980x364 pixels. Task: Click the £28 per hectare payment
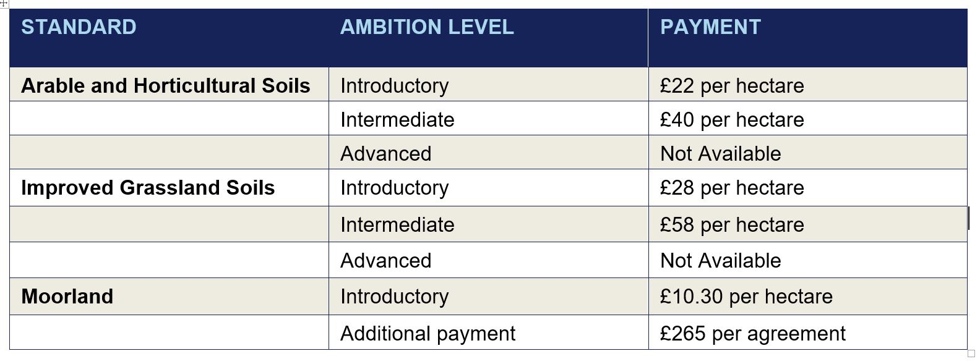point(732,188)
